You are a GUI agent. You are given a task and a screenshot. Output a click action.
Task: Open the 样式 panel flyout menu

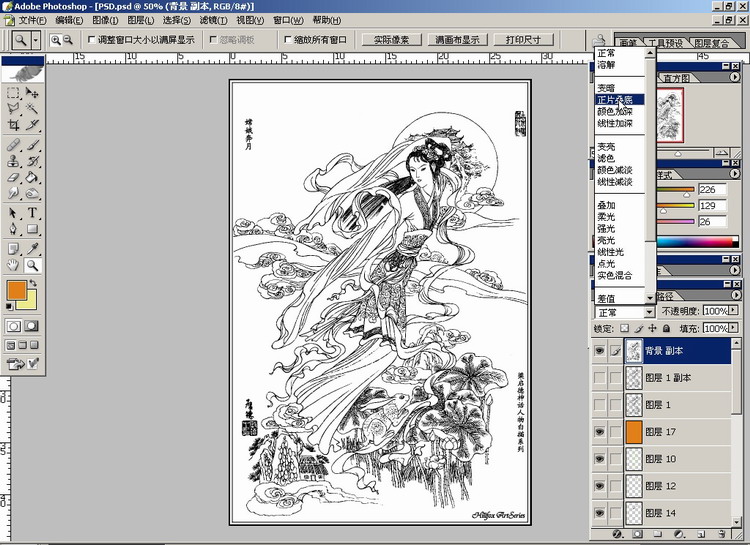[735, 174]
